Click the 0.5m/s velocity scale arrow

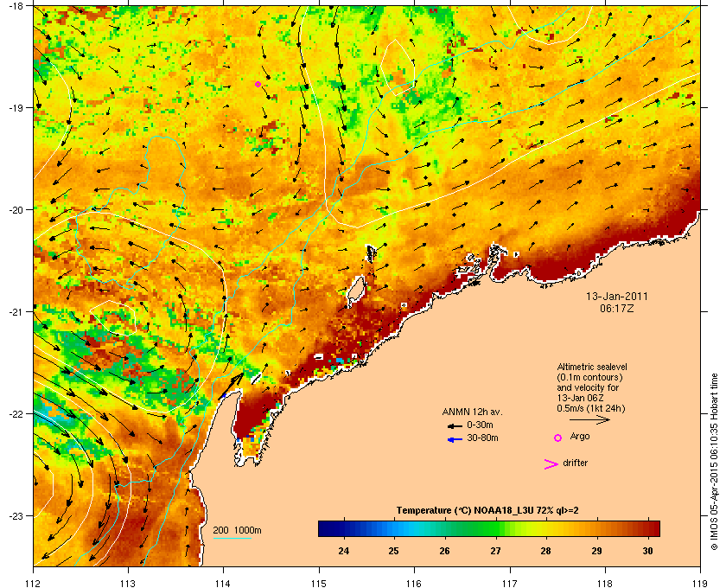coord(589,419)
